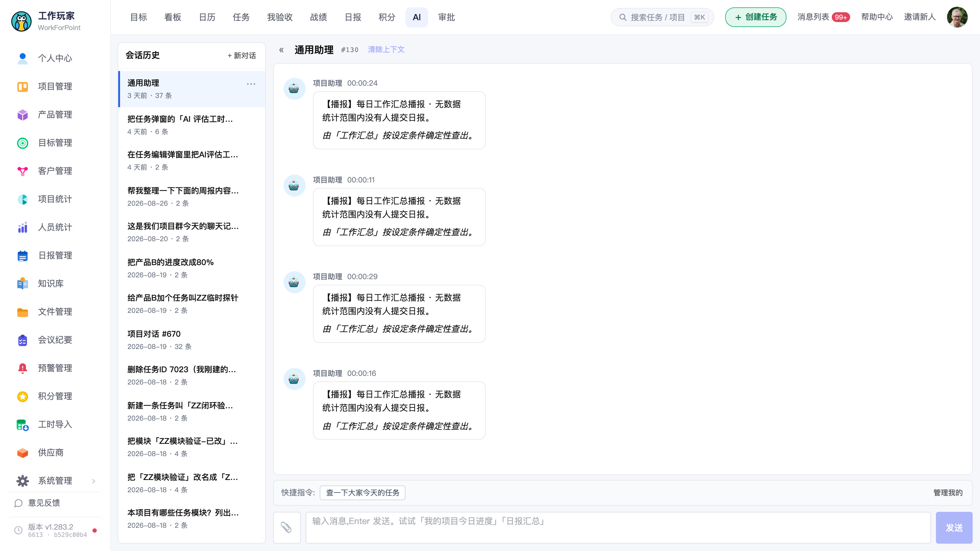This screenshot has height=551, width=980.
Task: Go to the 战绩 tab
Action: click(x=318, y=17)
